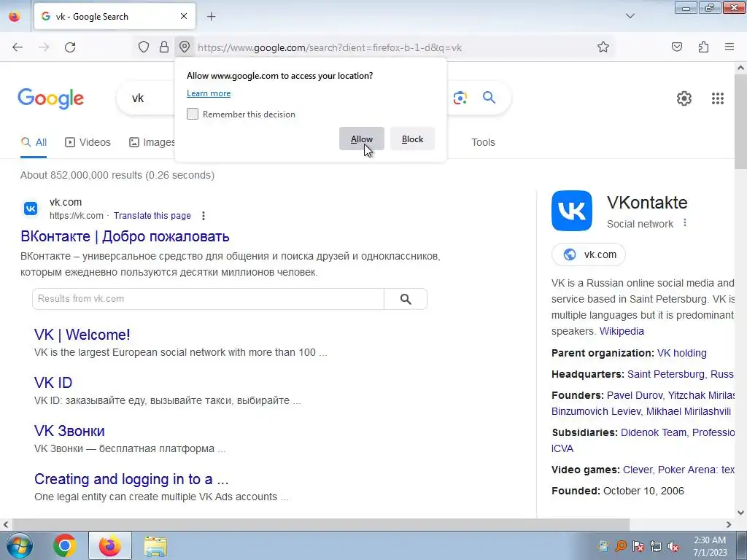Search by image with Google Lens
Image resolution: width=747 pixels, height=560 pixels.
coord(460,98)
